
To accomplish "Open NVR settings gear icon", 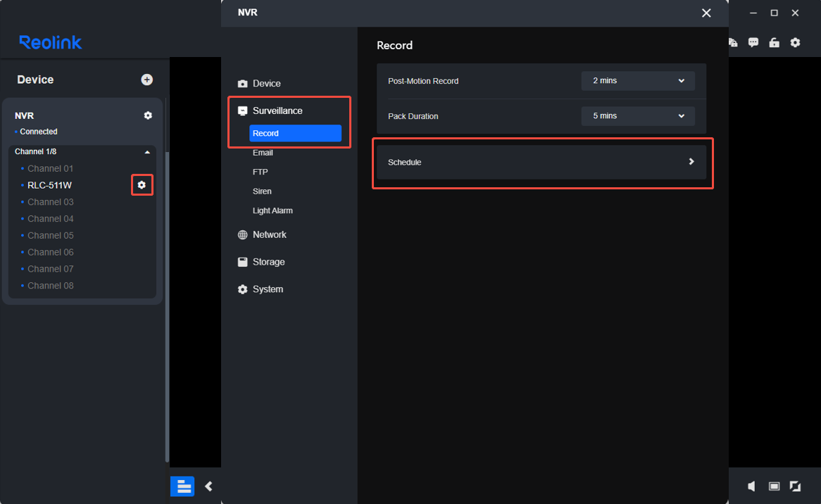I will tap(148, 115).
